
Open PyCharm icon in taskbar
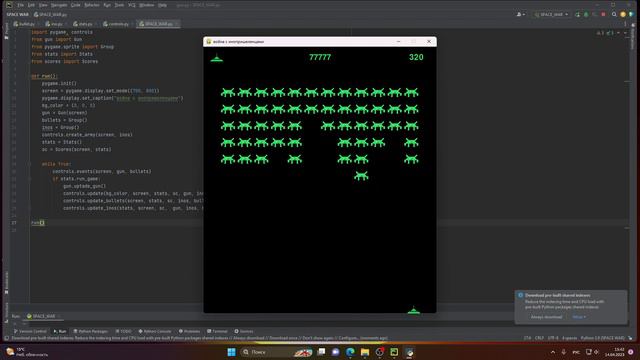coord(394,352)
